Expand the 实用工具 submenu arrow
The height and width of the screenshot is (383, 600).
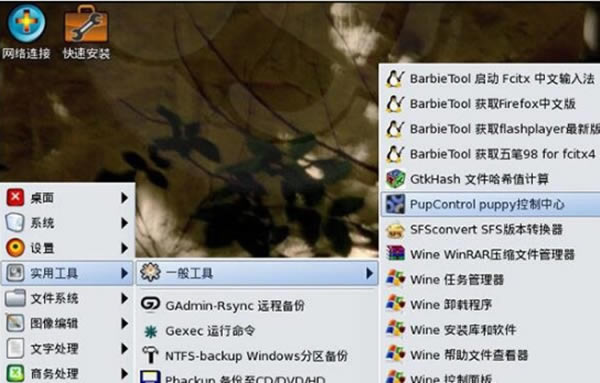[124, 273]
